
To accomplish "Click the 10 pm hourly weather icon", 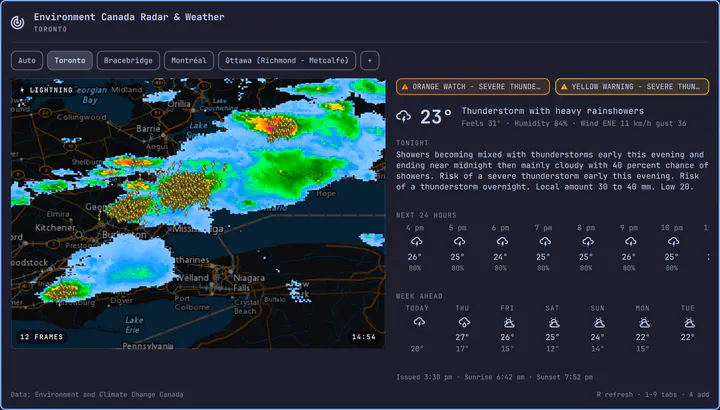I will 673,242.
